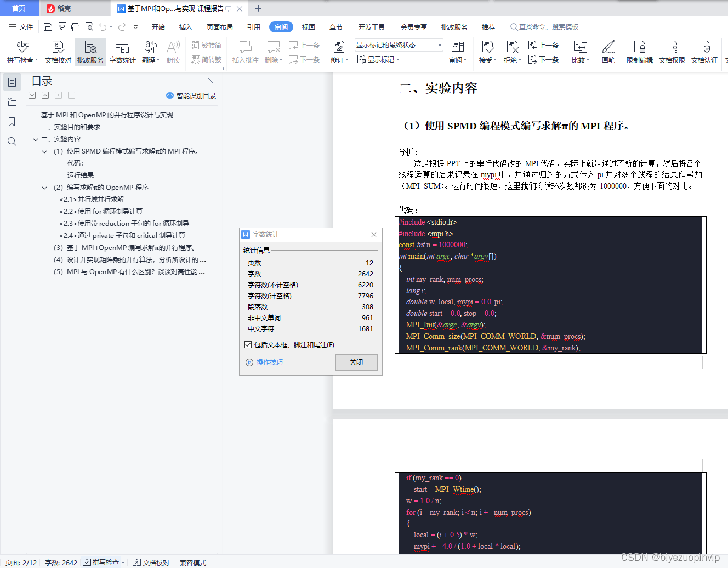Select the bookmark icon in the left sidebar

click(12, 122)
